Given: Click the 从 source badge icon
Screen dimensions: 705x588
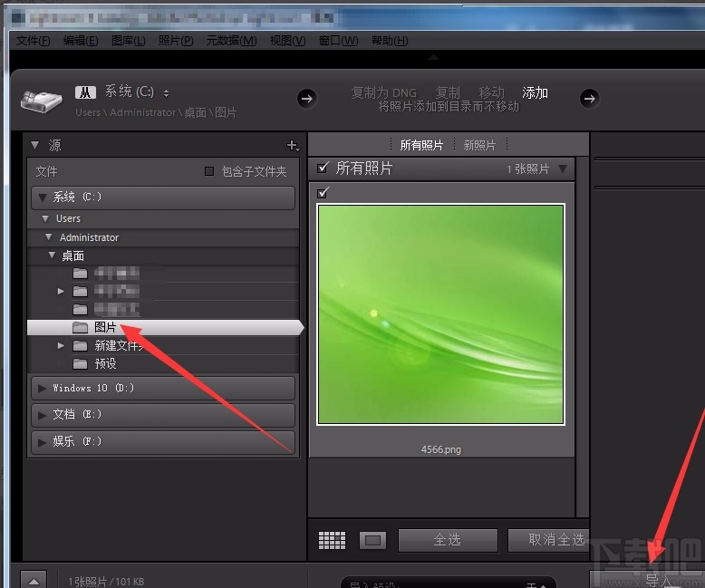Looking at the screenshot, I should tap(85, 92).
